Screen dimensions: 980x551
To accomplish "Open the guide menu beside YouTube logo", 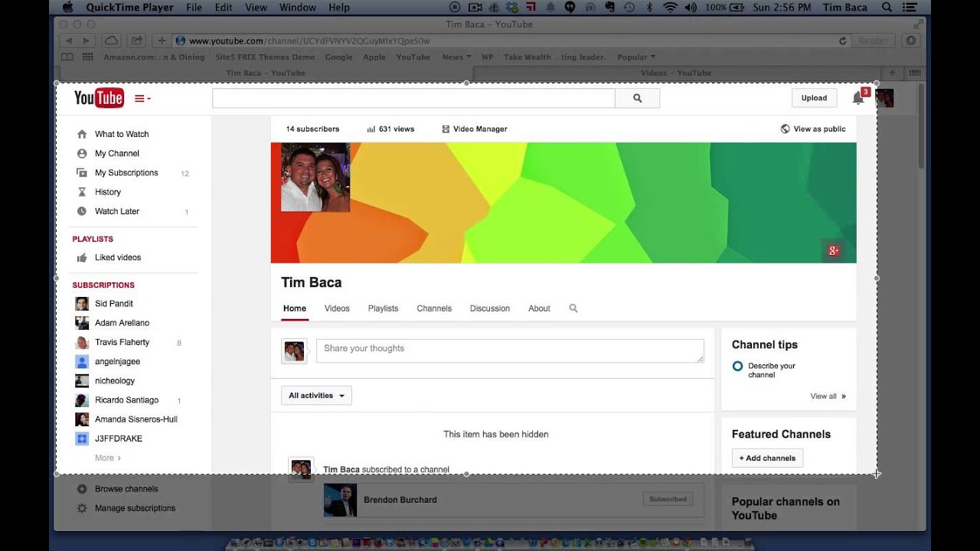I will click(142, 98).
